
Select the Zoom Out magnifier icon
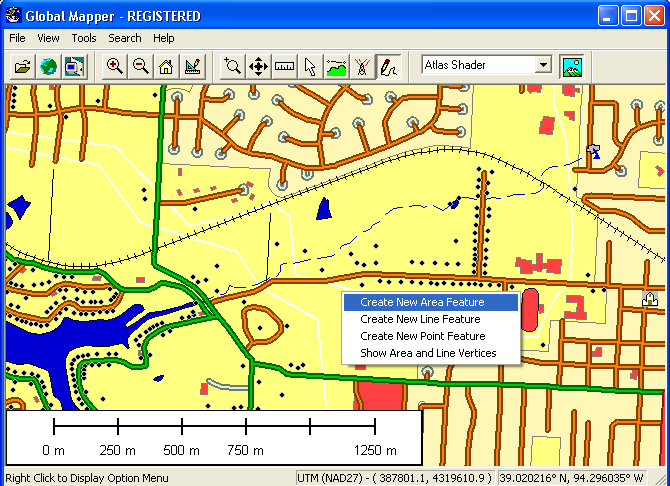[x=141, y=67]
